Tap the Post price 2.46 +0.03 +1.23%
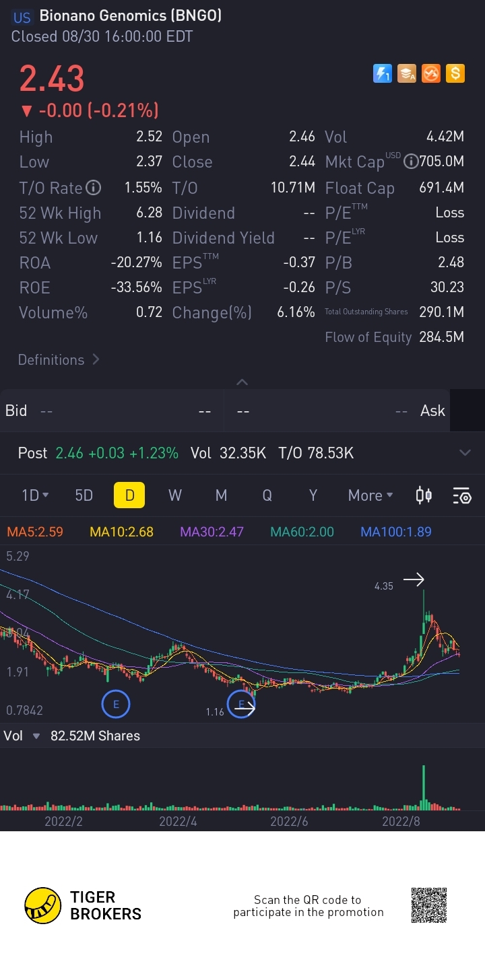The image size is (485, 980). point(117,453)
